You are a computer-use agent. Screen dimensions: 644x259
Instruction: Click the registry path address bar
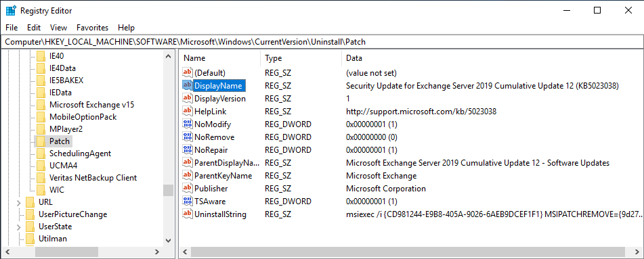pyautogui.click(x=322, y=41)
